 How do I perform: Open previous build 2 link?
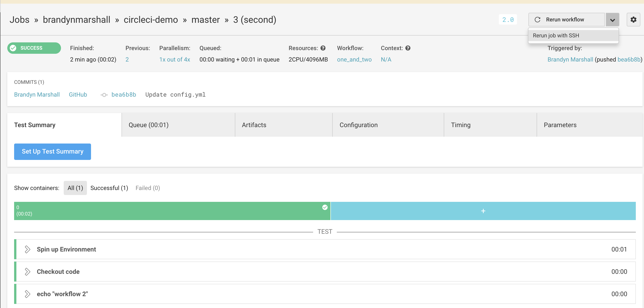[x=127, y=59]
